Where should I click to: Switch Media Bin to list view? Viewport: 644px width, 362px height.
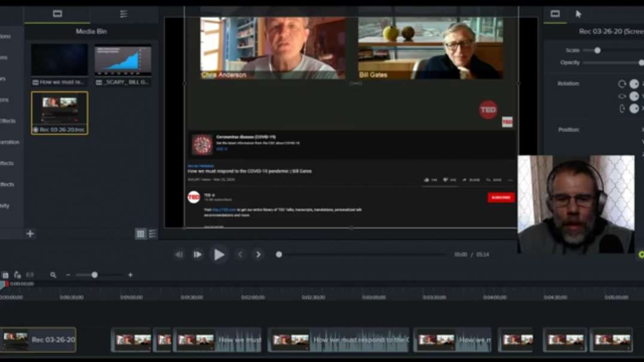tap(153, 234)
